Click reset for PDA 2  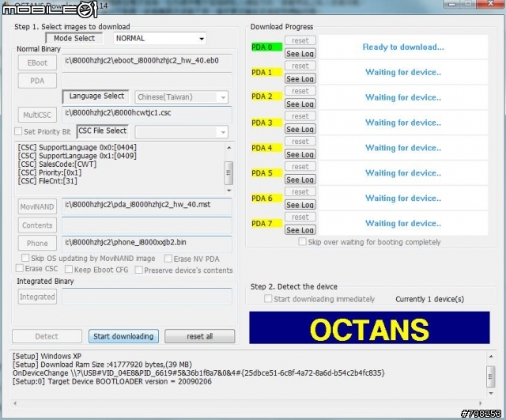coord(300,91)
